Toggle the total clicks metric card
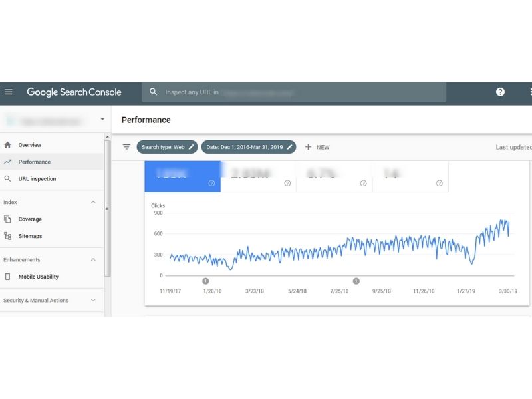This screenshot has width=532, height=399. (182, 176)
